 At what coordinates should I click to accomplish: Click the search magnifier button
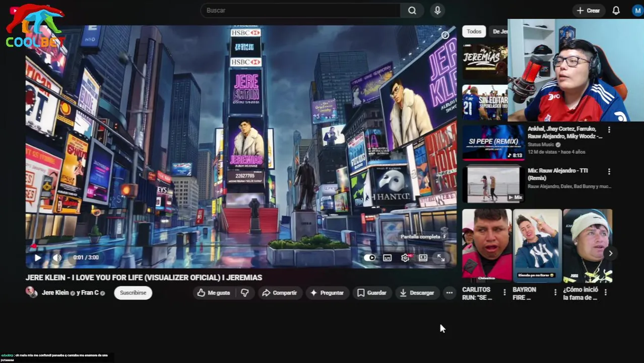pyautogui.click(x=412, y=11)
